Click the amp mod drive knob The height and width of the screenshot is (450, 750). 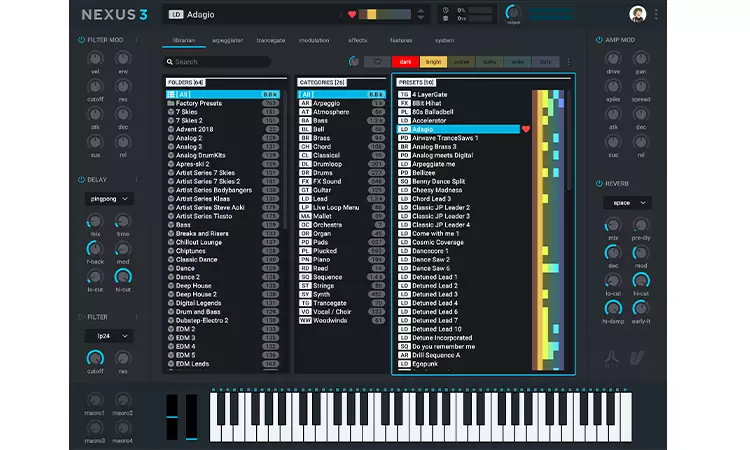613,58
